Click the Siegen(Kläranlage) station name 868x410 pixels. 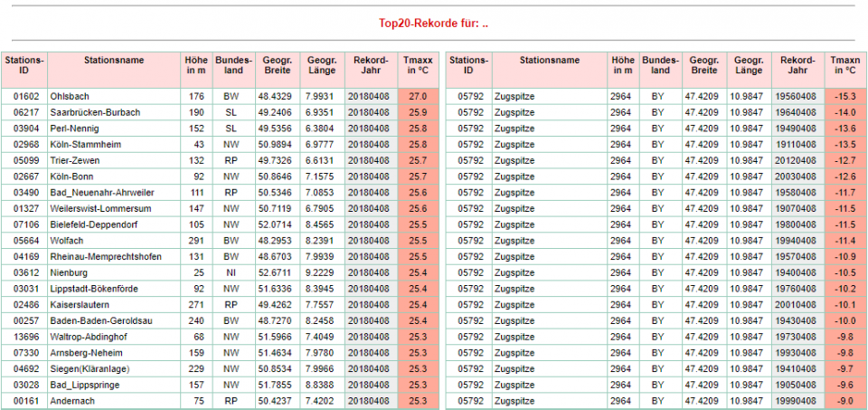coord(91,369)
